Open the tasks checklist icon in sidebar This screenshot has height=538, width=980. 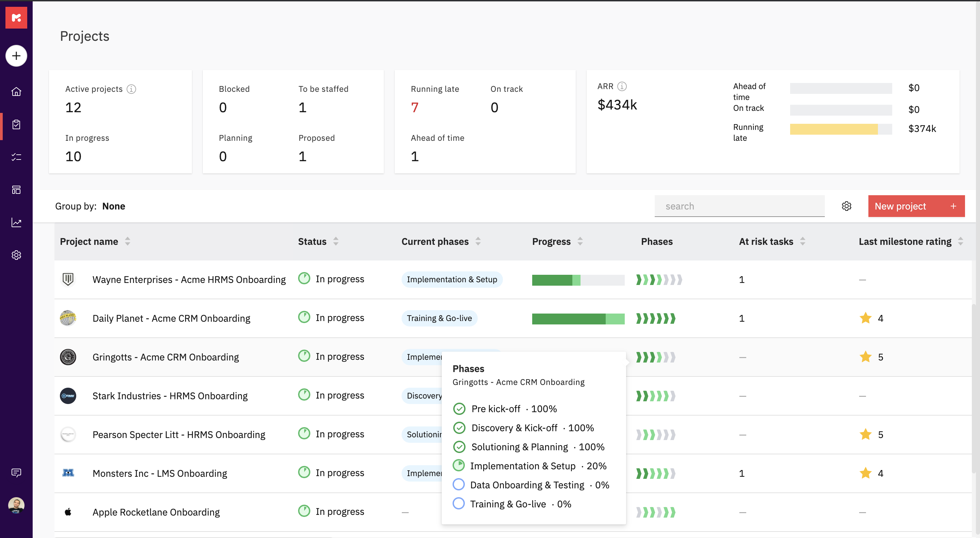(16, 157)
